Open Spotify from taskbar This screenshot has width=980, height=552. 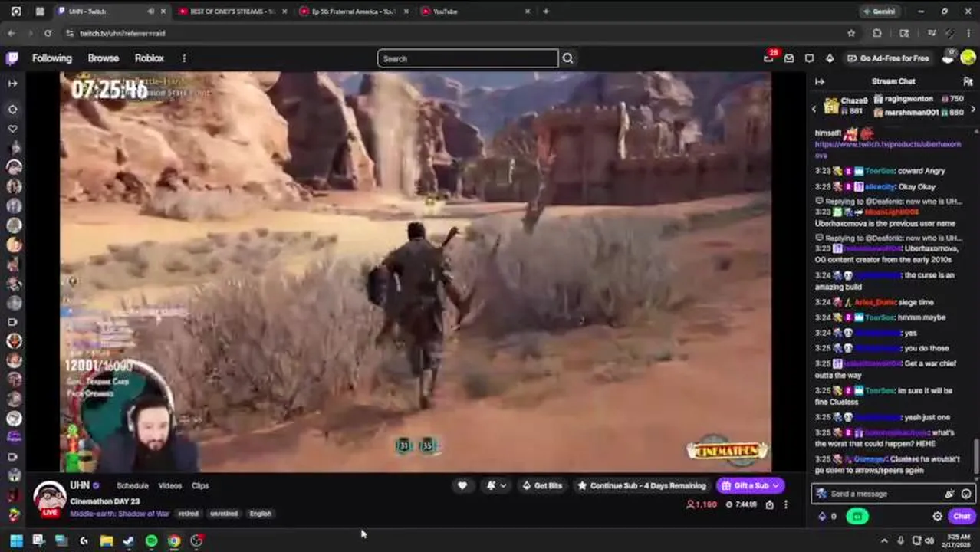pos(151,540)
